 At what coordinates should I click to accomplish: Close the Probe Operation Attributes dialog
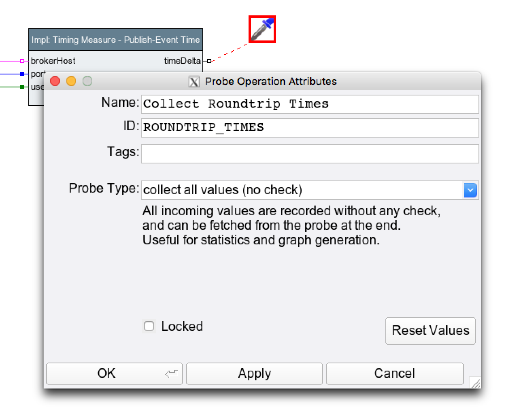[55, 81]
